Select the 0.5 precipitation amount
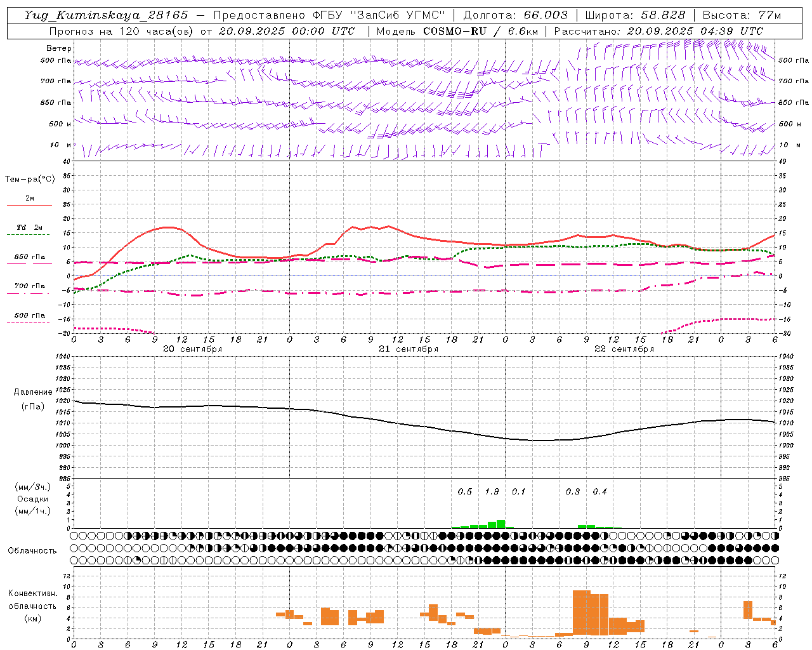This screenshot has height=650, width=812. (465, 491)
